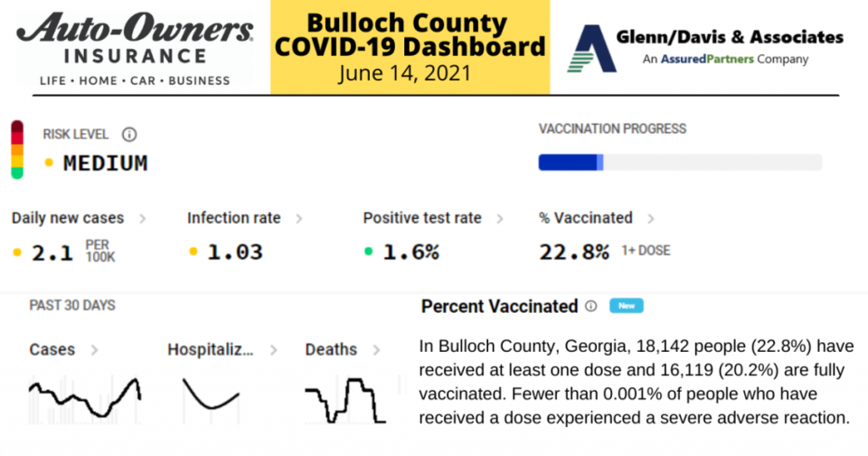Click the Percent Vaccinated info icon
The image size is (868, 456).
click(591, 306)
